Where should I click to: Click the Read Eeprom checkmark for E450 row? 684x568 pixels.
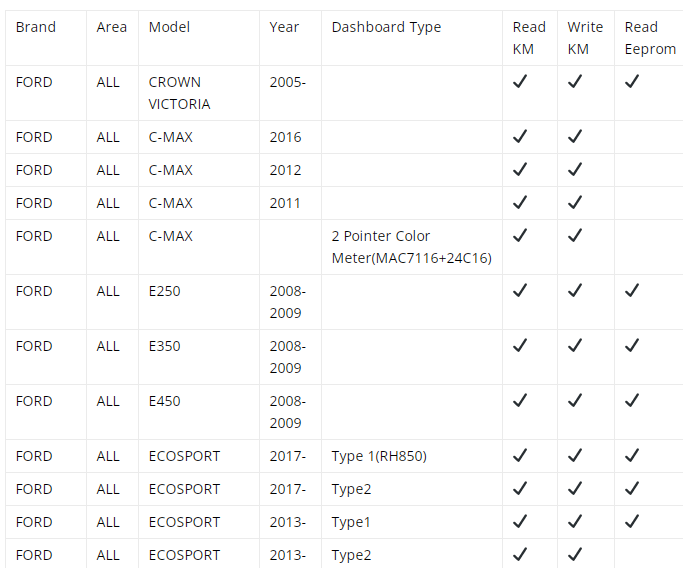(632, 400)
